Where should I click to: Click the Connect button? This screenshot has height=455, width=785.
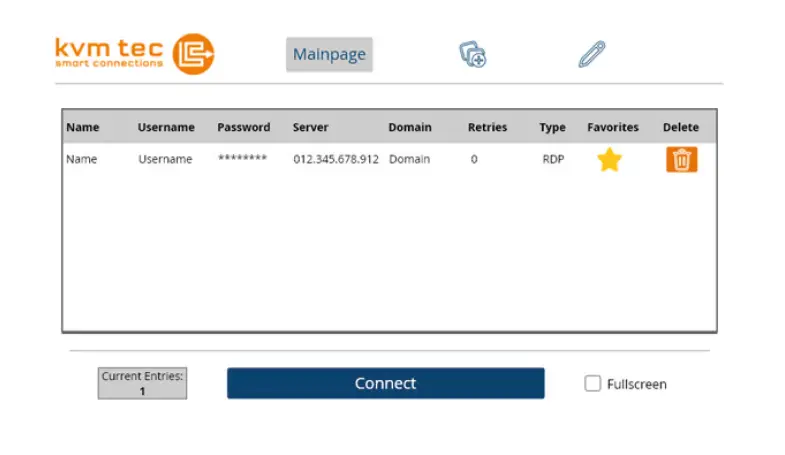coord(385,383)
